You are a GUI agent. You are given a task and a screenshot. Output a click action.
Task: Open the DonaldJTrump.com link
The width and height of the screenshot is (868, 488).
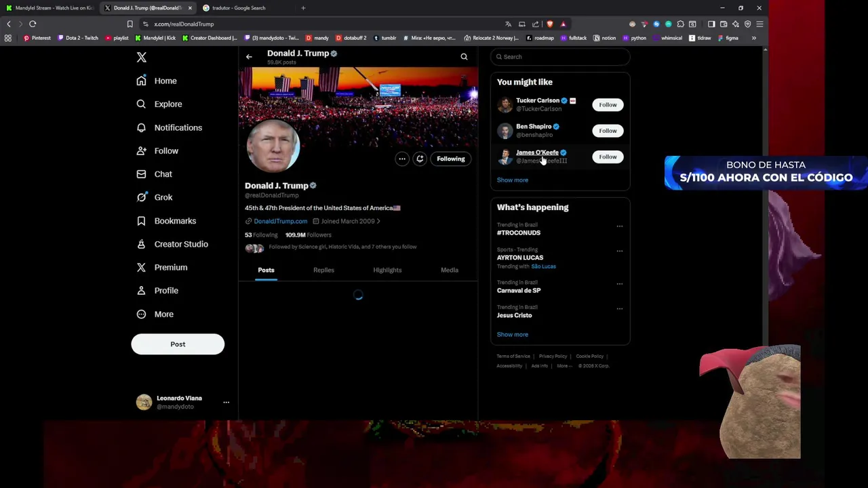pos(280,222)
